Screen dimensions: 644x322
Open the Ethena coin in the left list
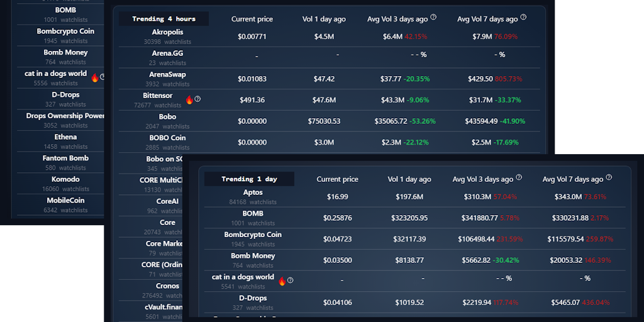[65, 136]
